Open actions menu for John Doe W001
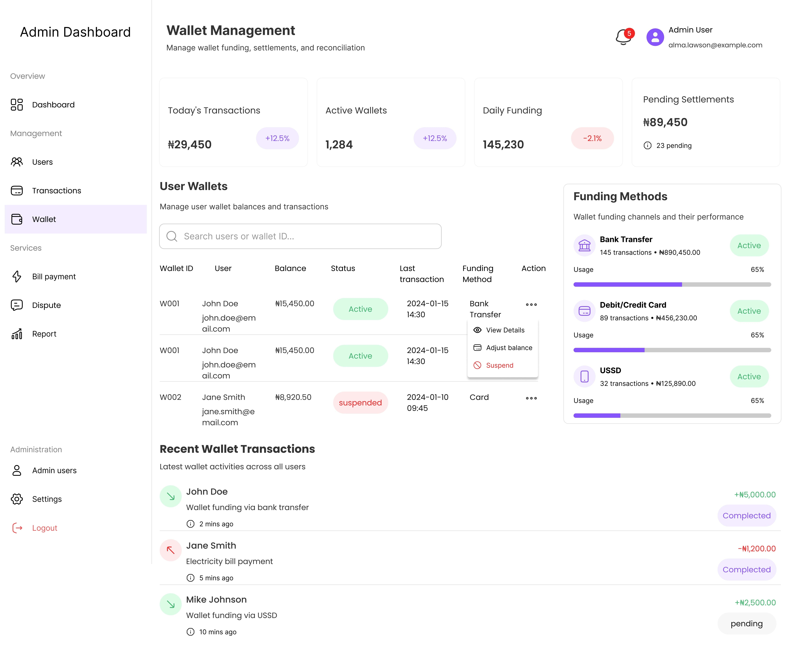Image resolution: width=793 pixels, height=672 pixels. tap(531, 304)
